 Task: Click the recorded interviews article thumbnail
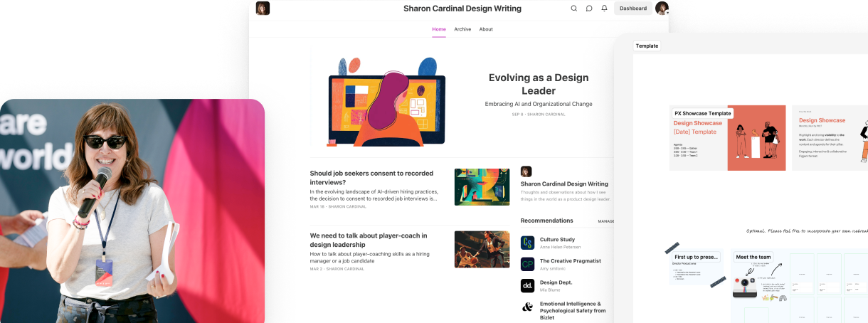(x=482, y=186)
